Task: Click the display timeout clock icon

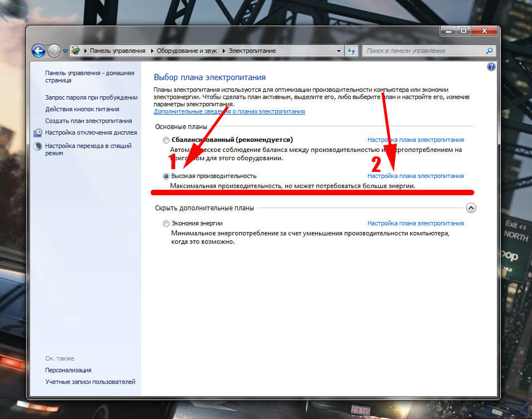Action: (x=38, y=133)
